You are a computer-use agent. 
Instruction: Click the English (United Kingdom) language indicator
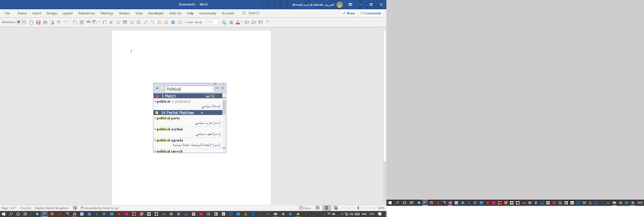pos(52,208)
